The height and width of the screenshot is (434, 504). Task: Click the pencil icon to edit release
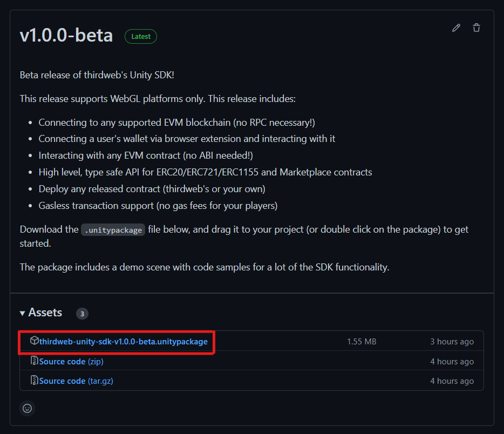coord(456,28)
